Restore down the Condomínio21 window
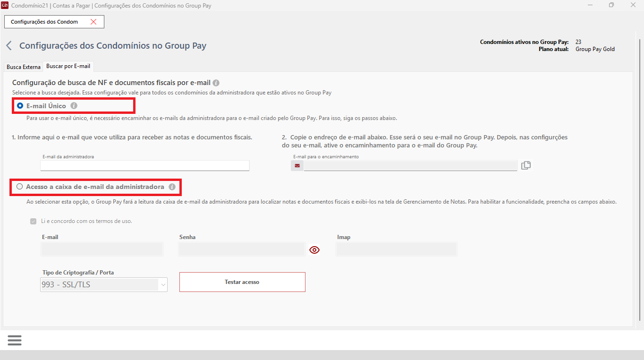Screen dimensions: 644x360 click(611, 5)
